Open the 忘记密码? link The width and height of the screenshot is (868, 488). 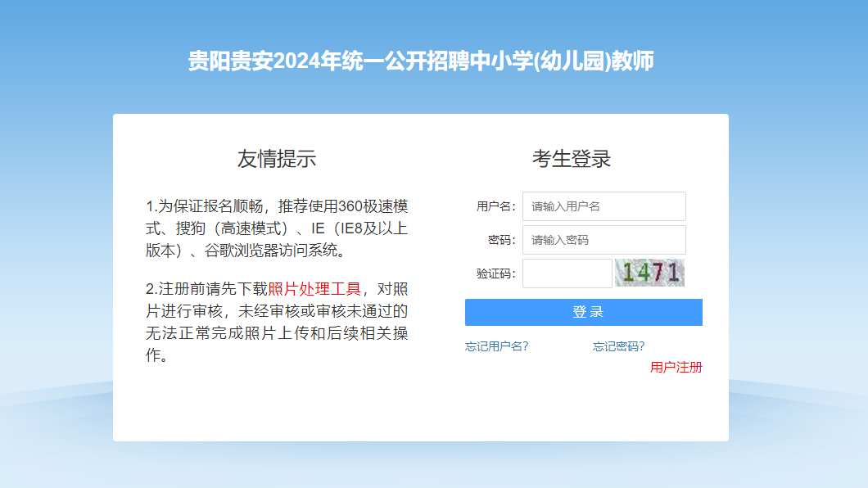tap(618, 346)
